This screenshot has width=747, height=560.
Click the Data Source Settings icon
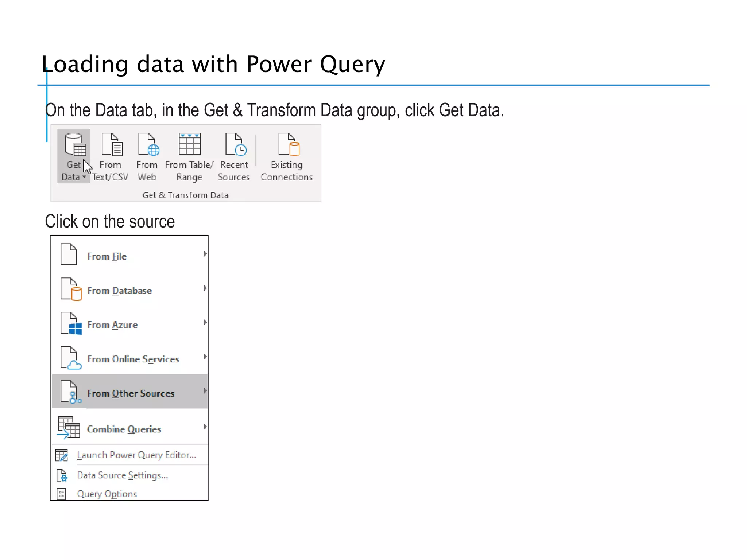click(x=62, y=475)
